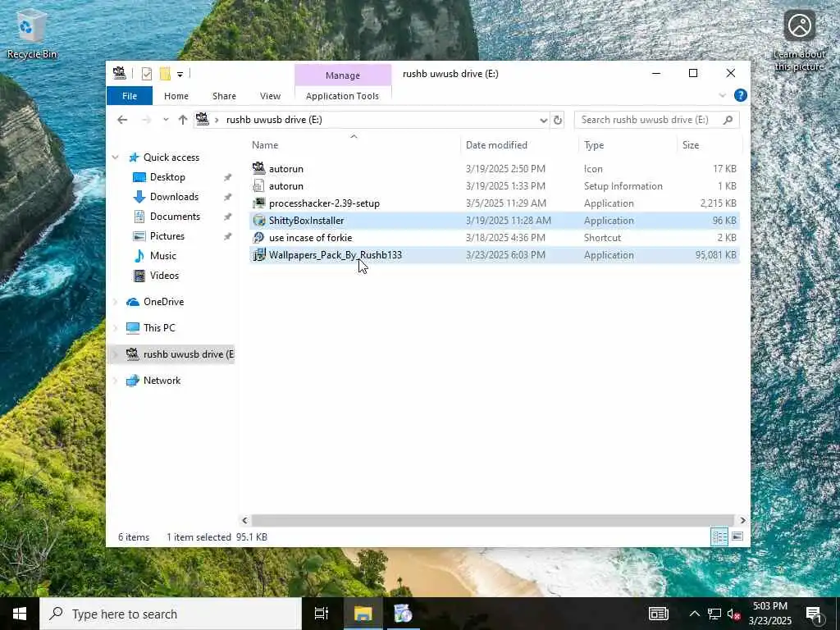Click the horizontal scrollbar track
The height and width of the screenshot is (630, 840).
tap(493, 520)
